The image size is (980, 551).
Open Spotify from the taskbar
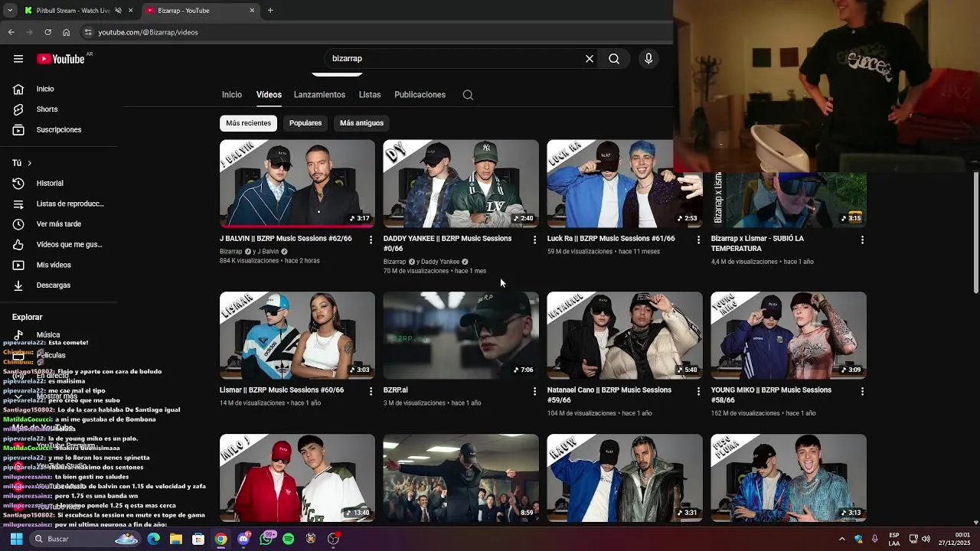pyautogui.click(x=288, y=539)
